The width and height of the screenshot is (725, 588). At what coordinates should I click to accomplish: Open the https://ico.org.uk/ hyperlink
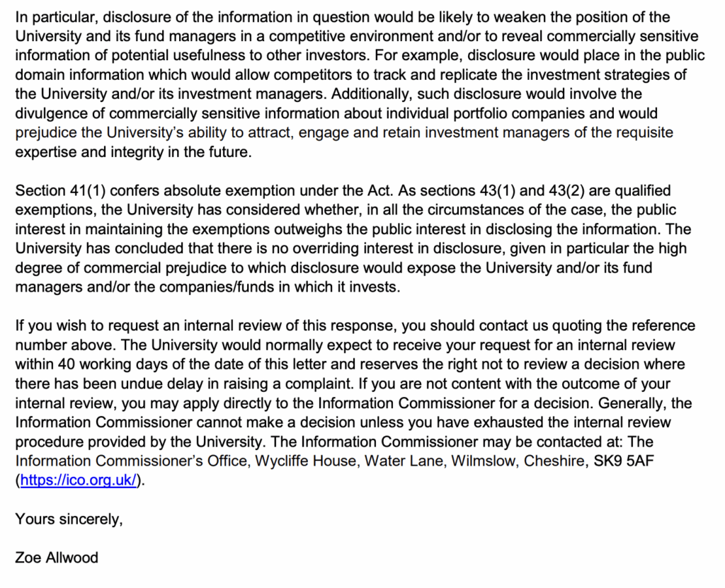point(78,480)
